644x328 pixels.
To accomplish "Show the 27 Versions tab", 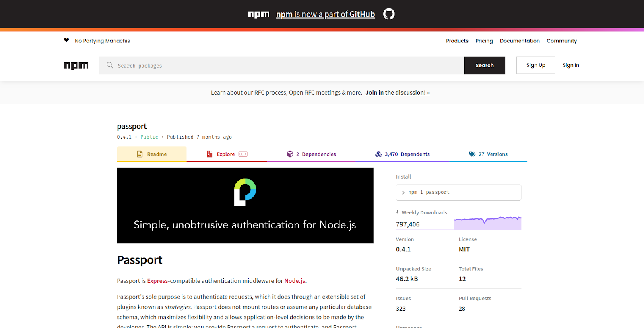I will pos(488,154).
